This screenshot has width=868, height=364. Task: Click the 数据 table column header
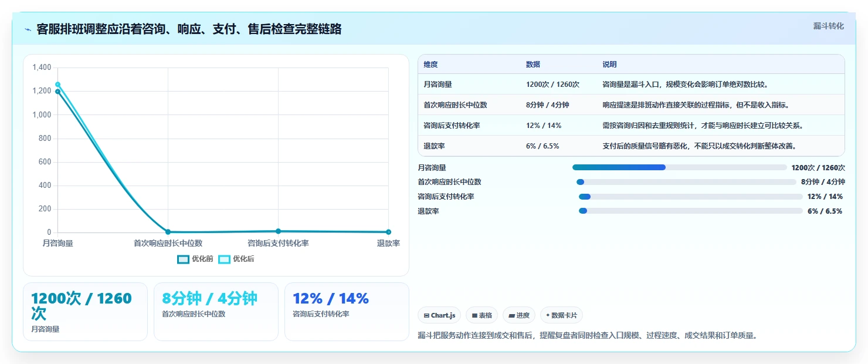coord(533,65)
